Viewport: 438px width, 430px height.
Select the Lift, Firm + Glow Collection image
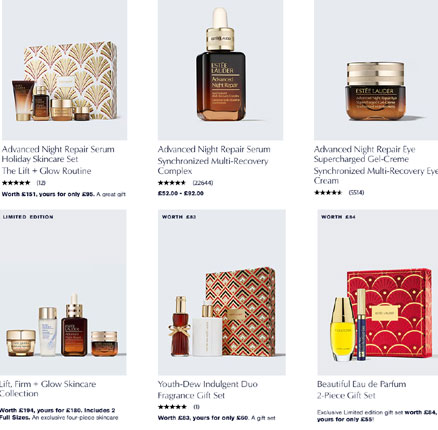tap(63, 292)
